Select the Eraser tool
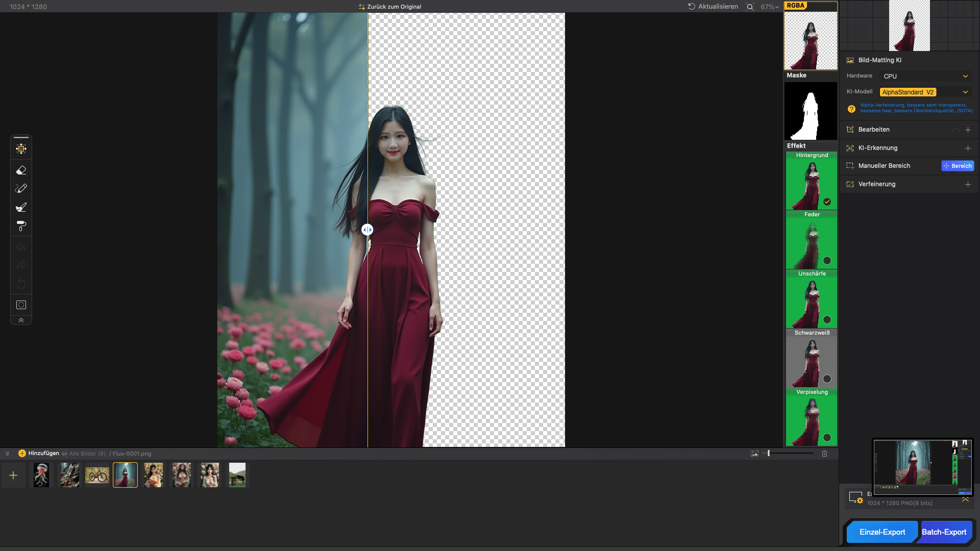980x551 pixels. (x=21, y=170)
